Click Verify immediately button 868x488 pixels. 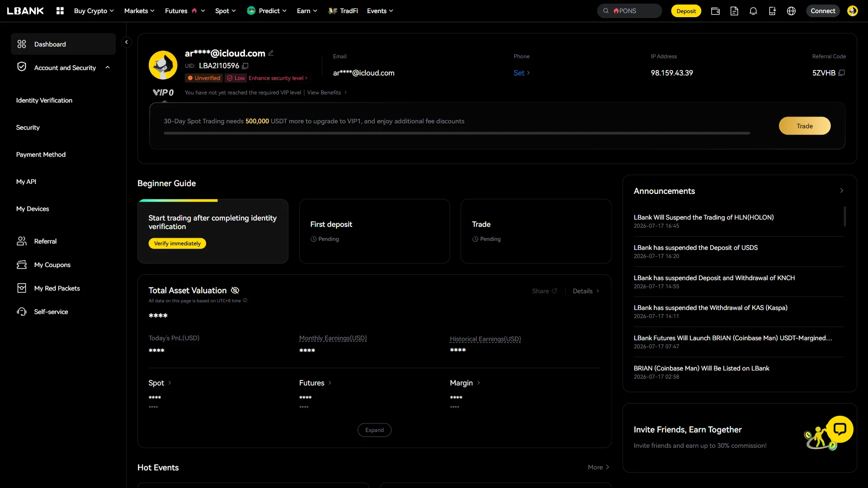click(177, 243)
